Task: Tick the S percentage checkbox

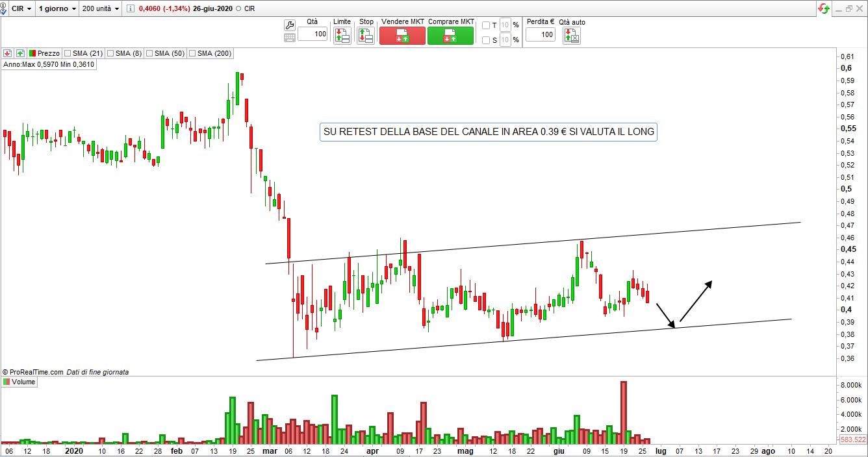Action: (x=486, y=40)
